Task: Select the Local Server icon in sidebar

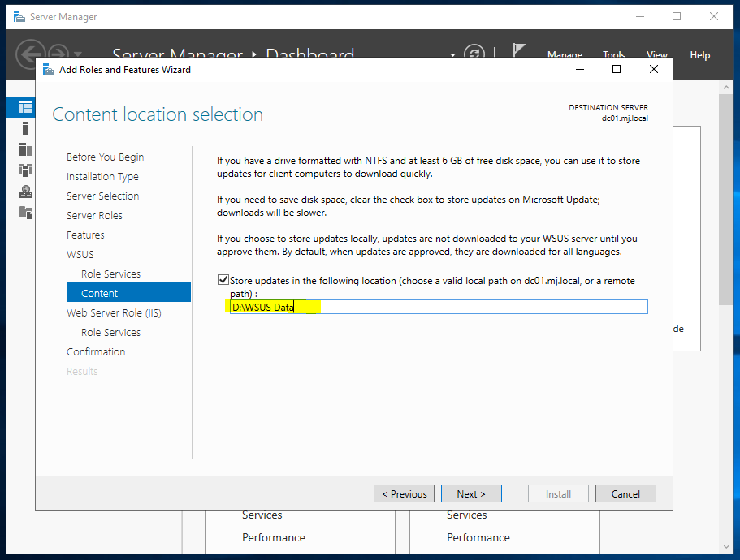Action: tap(25, 128)
